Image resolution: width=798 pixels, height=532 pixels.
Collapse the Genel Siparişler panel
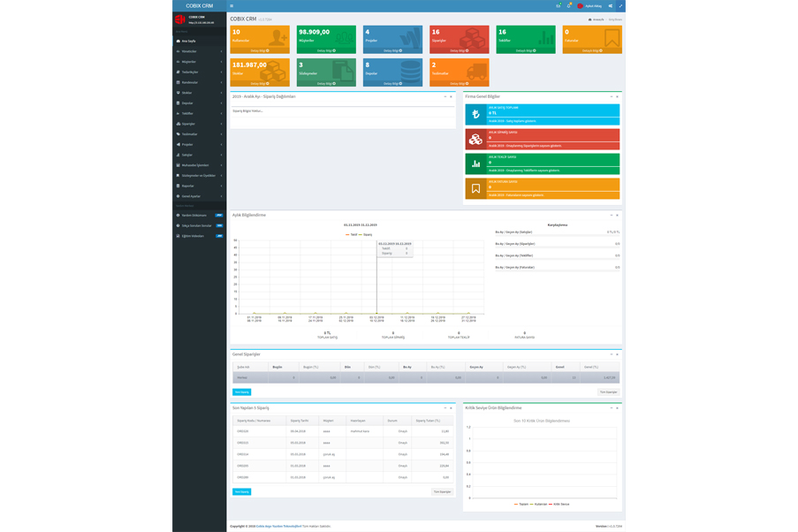tap(612, 354)
